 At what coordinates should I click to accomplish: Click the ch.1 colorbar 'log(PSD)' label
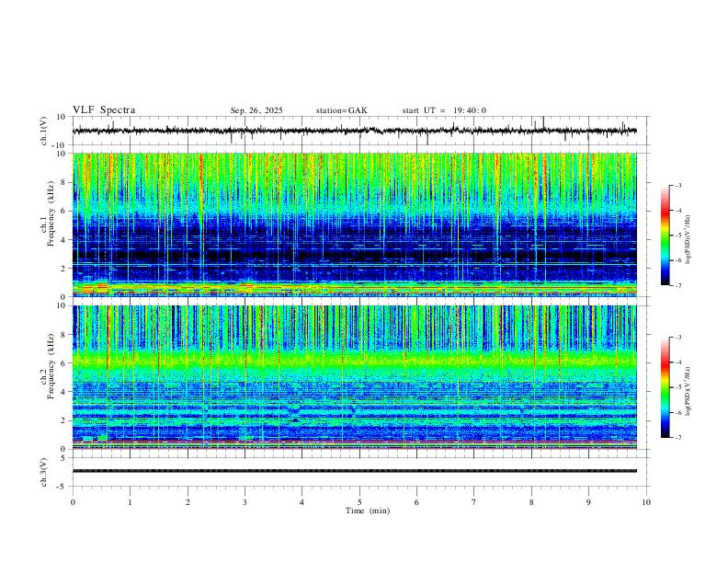(x=688, y=240)
